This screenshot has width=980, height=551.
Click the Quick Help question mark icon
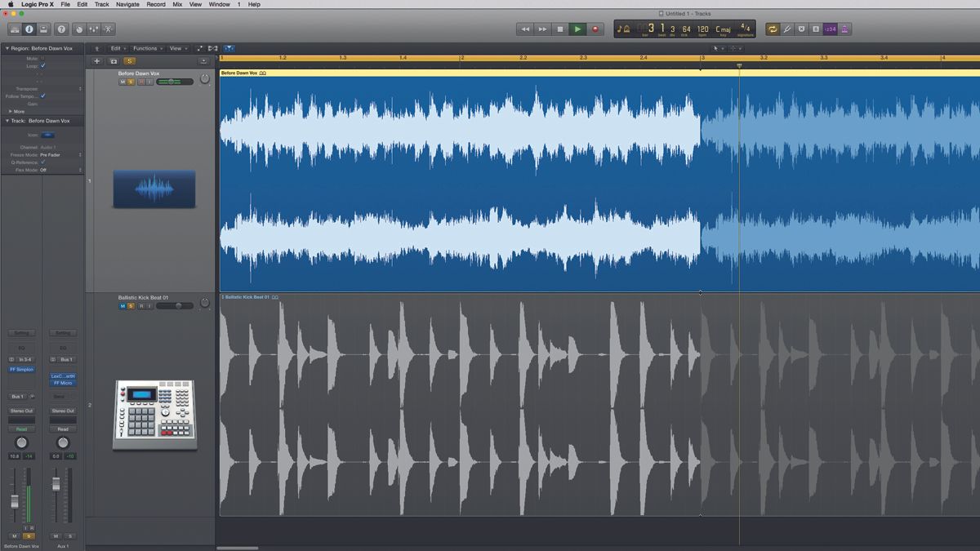61,29
